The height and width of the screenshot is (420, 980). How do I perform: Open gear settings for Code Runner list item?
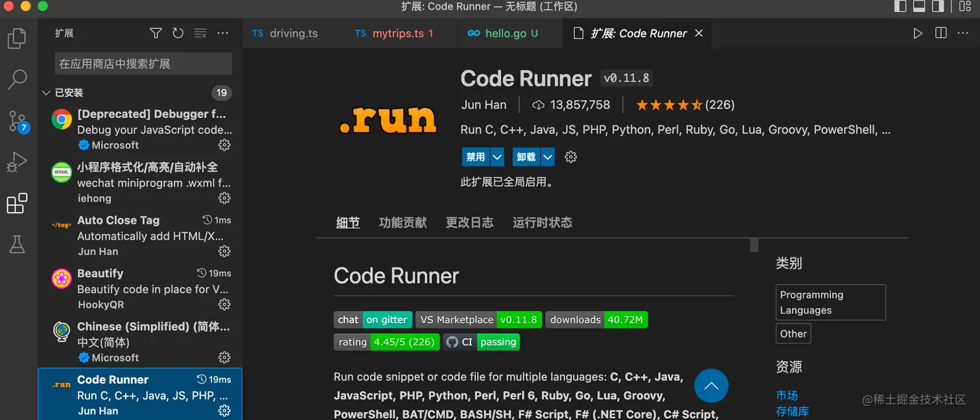[224, 410]
